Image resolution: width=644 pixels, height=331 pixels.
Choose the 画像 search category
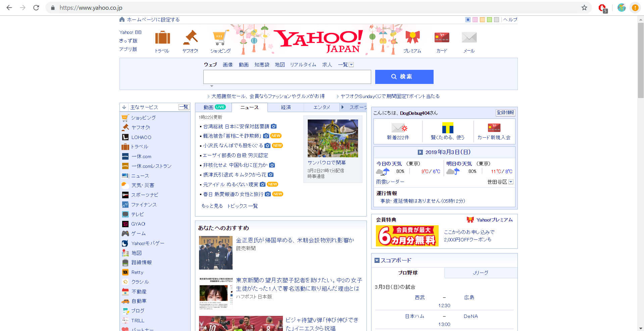click(228, 65)
